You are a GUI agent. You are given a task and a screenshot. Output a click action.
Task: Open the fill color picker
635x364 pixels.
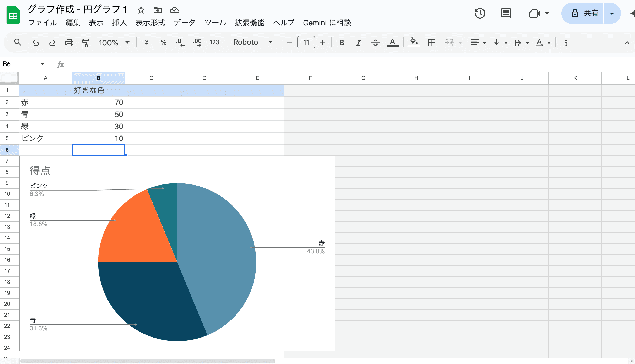click(x=414, y=42)
